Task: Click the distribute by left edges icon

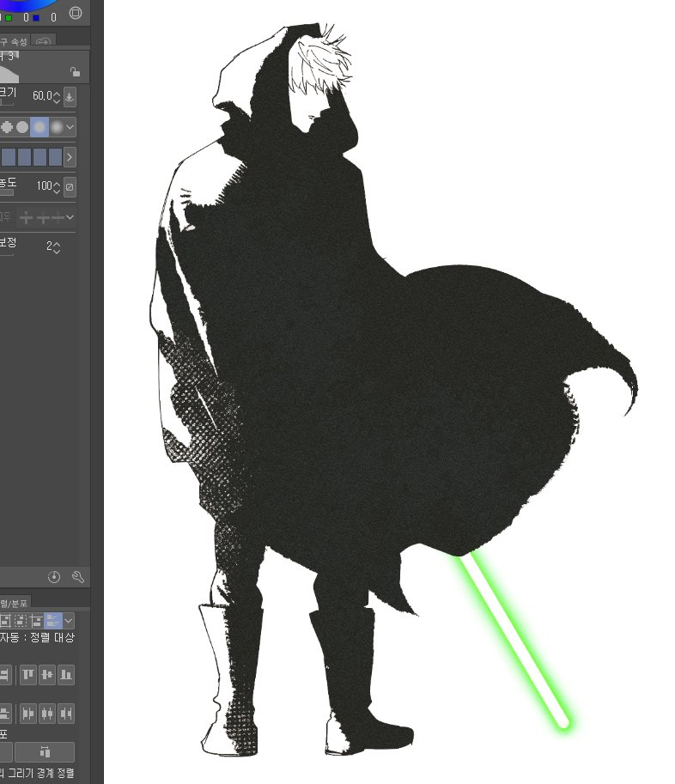Action: tap(28, 714)
